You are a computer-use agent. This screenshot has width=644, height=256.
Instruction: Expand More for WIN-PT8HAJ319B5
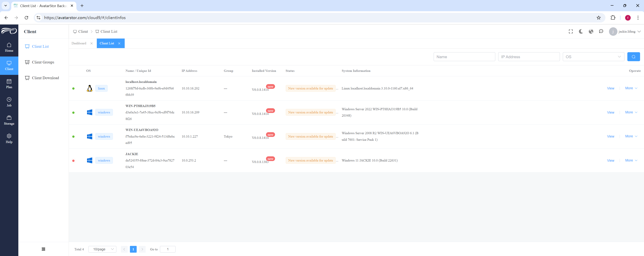click(x=631, y=112)
